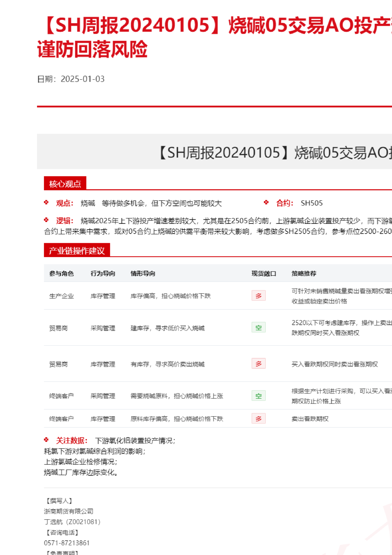Click the 多 badge in the 贸易商 库存管理 row
This screenshot has width=392, height=555.
[258, 364]
